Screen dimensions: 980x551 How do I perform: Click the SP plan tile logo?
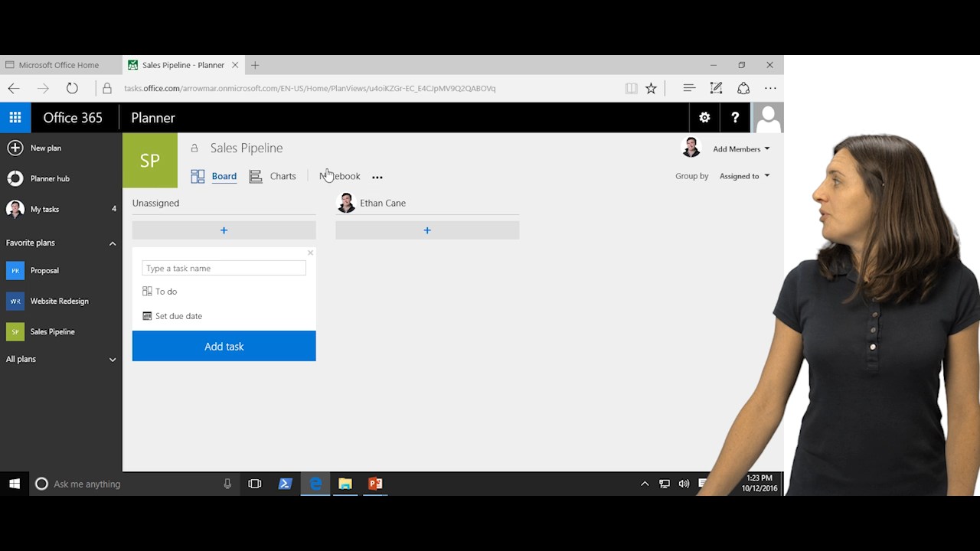tap(150, 161)
